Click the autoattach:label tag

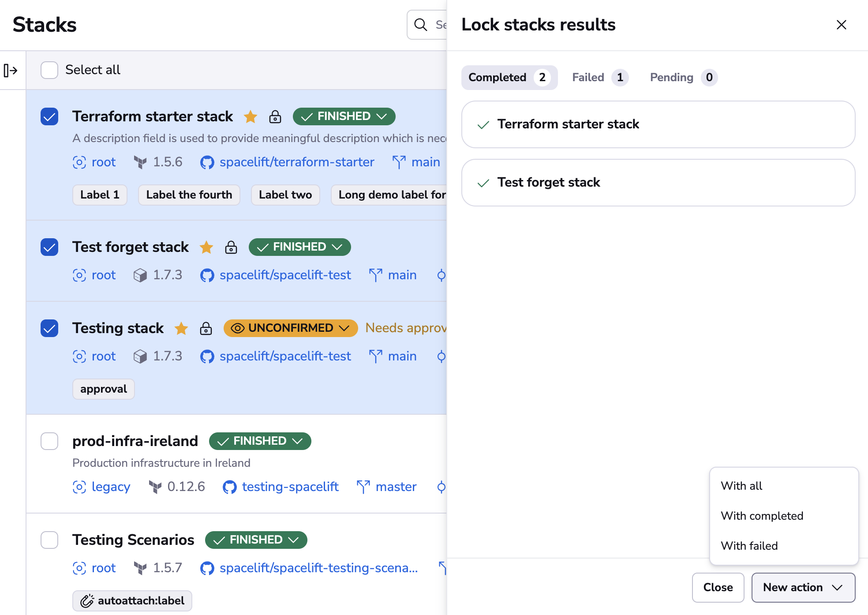click(x=132, y=600)
